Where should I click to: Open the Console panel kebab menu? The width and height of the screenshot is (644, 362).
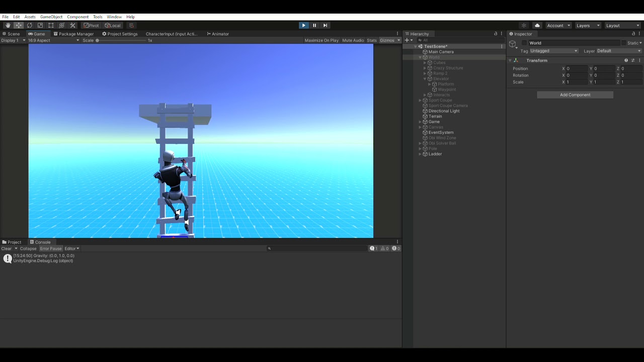[x=397, y=242]
